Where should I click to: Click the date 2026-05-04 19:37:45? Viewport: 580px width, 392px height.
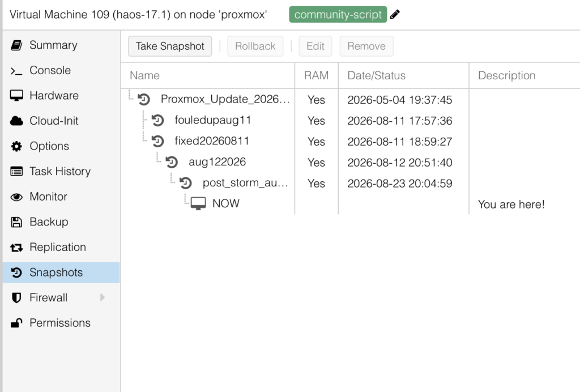[x=399, y=100]
